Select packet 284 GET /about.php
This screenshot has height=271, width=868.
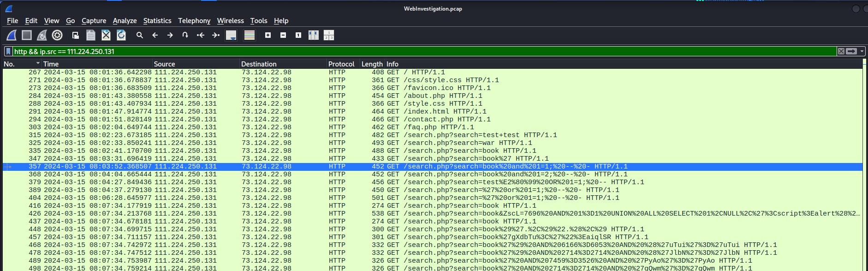433,96
